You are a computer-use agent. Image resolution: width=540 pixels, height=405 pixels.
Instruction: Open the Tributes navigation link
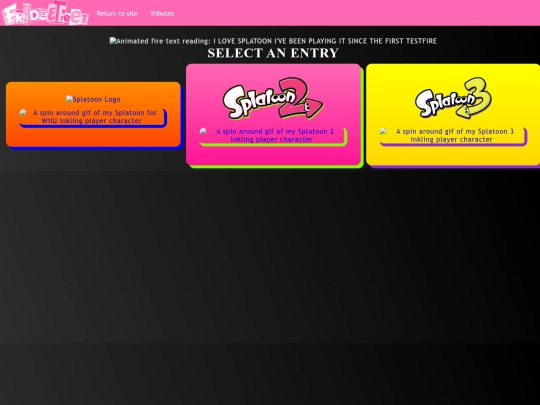click(162, 13)
